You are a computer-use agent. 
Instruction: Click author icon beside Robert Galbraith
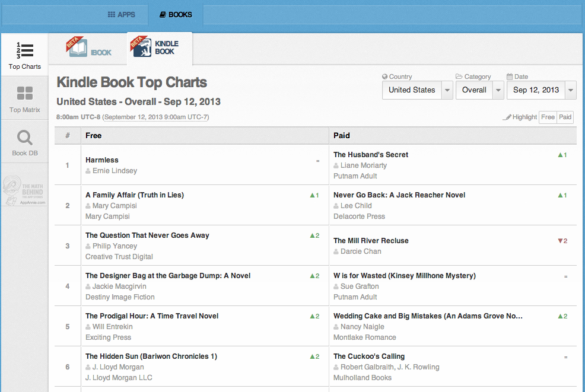tap(336, 367)
